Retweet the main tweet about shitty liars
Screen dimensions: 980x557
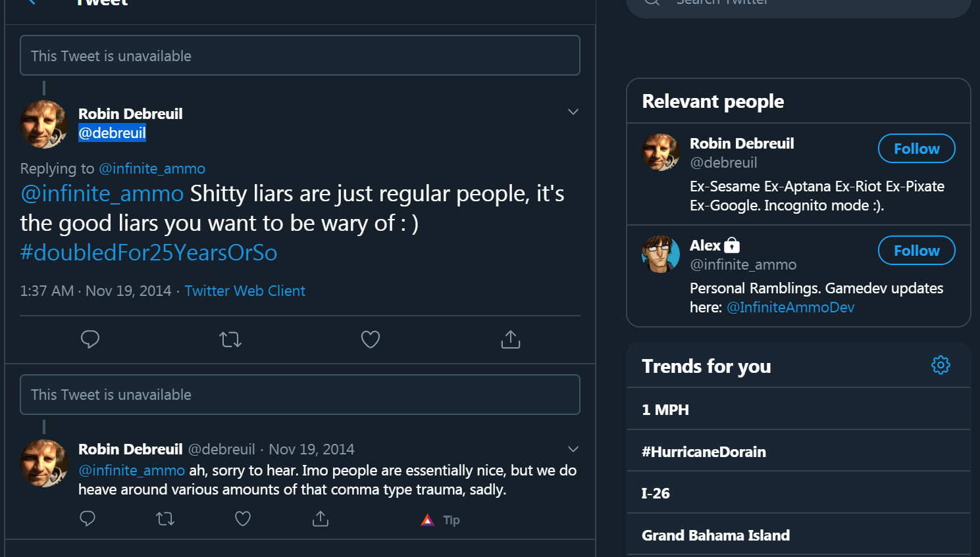tap(230, 339)
